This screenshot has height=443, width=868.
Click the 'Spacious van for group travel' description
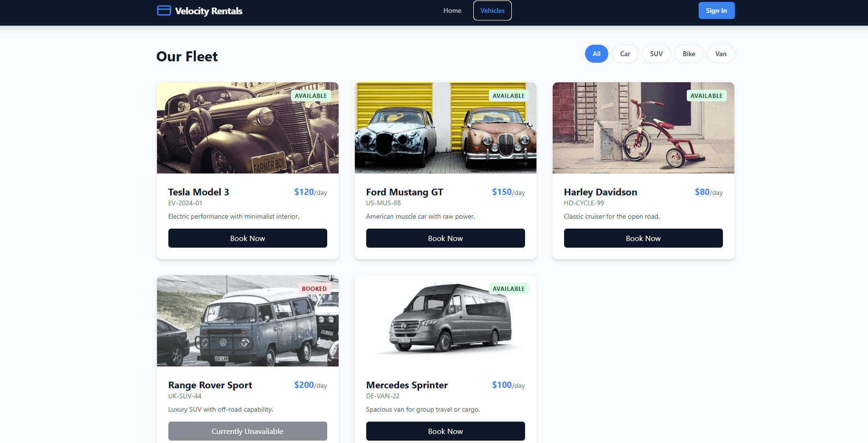(423, 409)
